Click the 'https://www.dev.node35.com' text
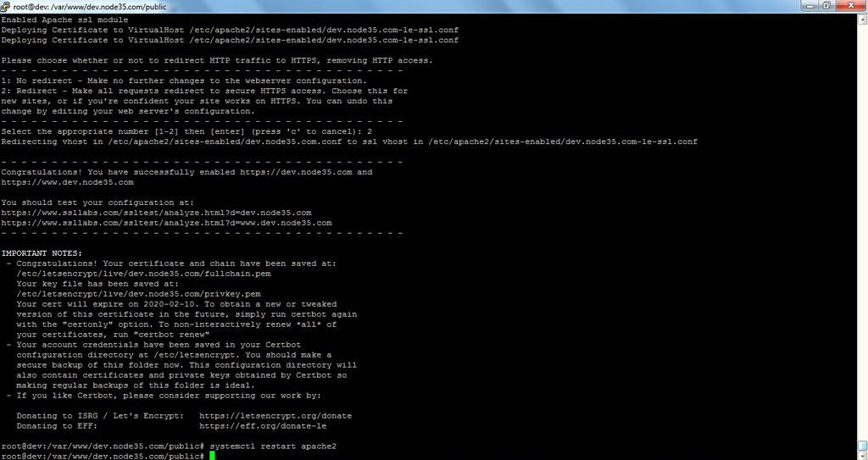Viewport: 868px width, 460px height. 68,182
